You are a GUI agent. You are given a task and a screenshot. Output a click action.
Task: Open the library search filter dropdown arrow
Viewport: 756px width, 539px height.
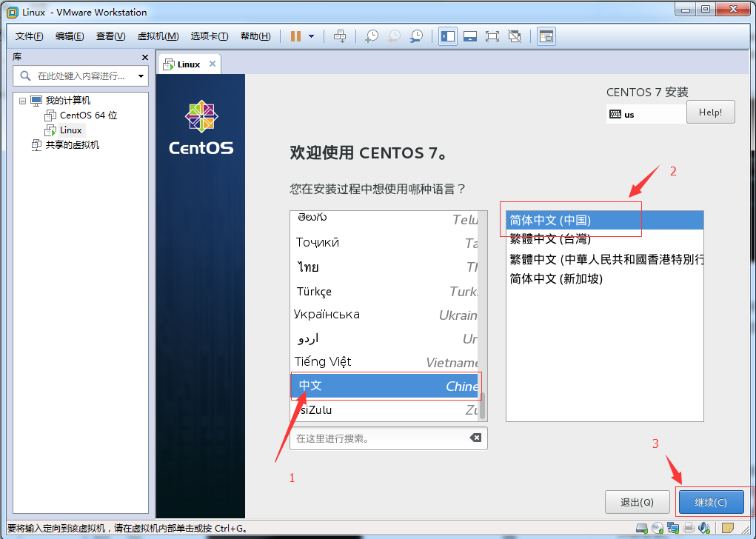[141, 76]
